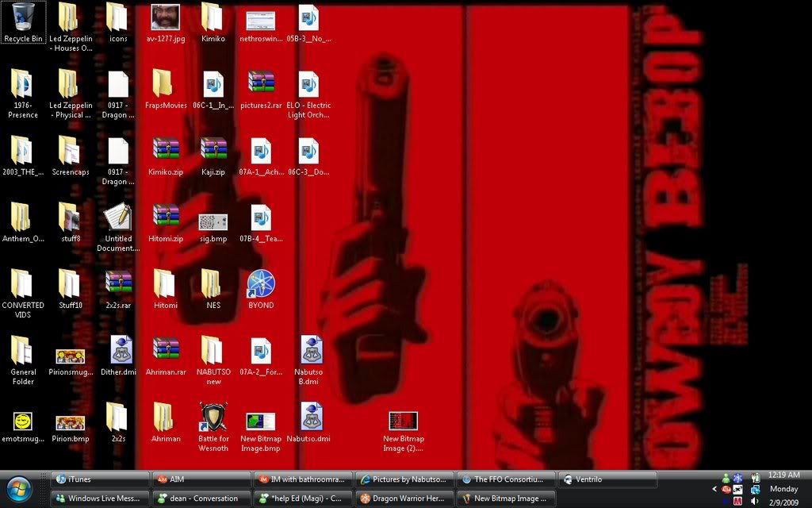Viewport: 812px width, 508px height.
Task: Open the Recycle Bin desktop icon
Action: [23, 23]
